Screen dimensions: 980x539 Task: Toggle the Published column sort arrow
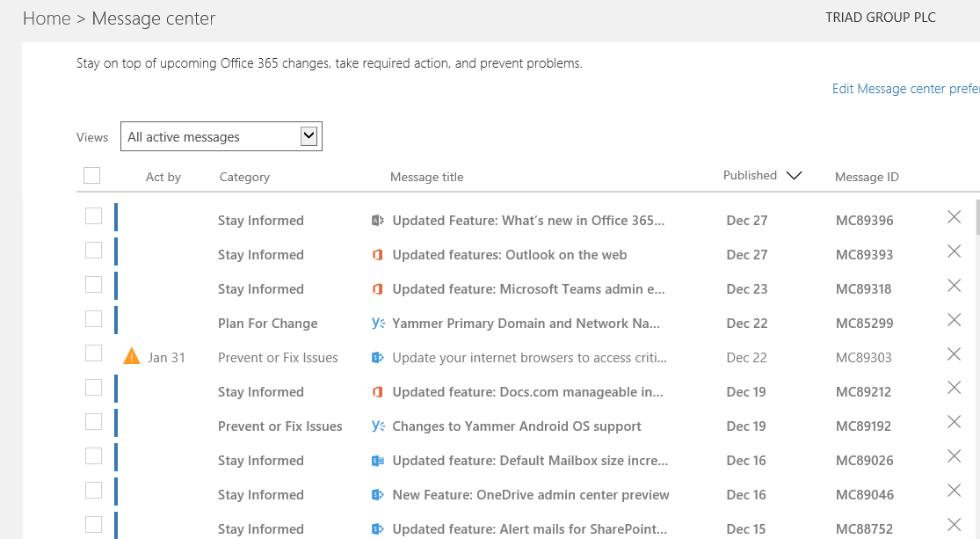794,176
